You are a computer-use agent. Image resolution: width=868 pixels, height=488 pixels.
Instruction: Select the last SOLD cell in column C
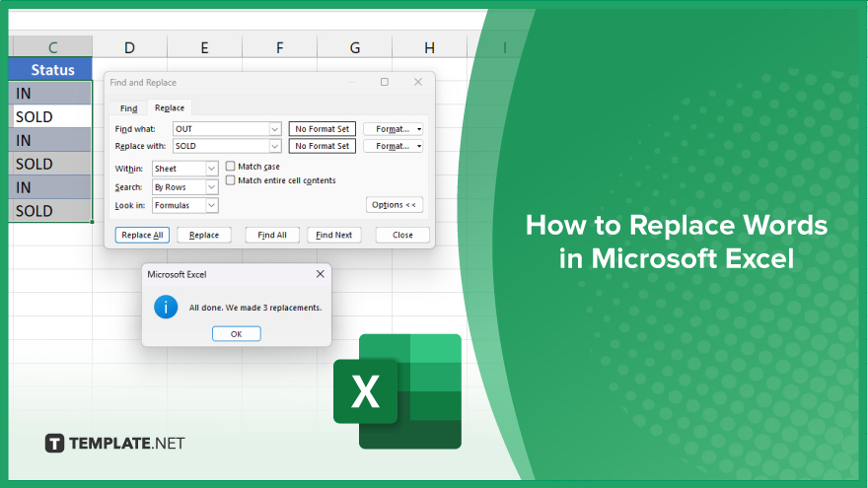51,211
